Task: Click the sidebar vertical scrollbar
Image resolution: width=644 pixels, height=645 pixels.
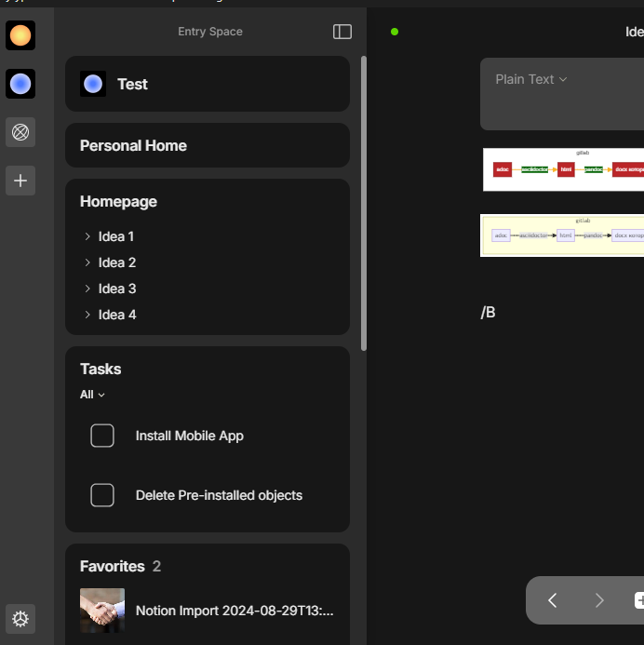Action: coord(364,204)
